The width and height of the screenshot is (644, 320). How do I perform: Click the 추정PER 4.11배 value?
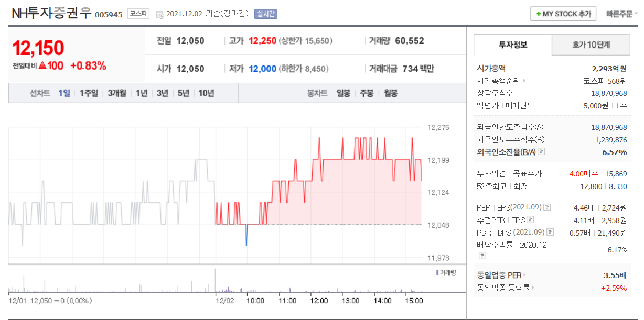(x=584, y=220)
